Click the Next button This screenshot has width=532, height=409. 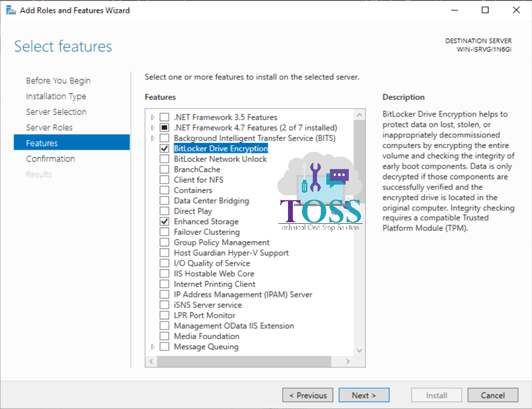point(364,395)
